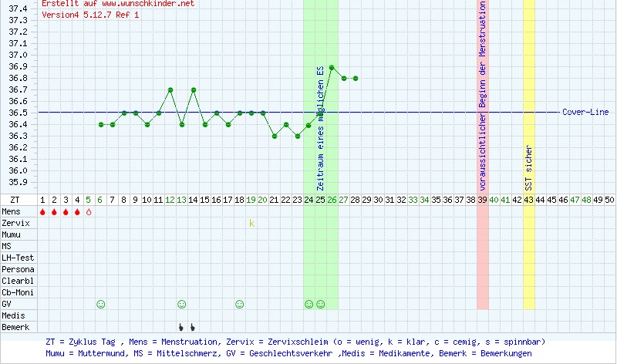Click the yellow 'k' Zervix entry on day 19
This screenshot has width=617, height=364.
pyautogui.click(x=251, y=223)
